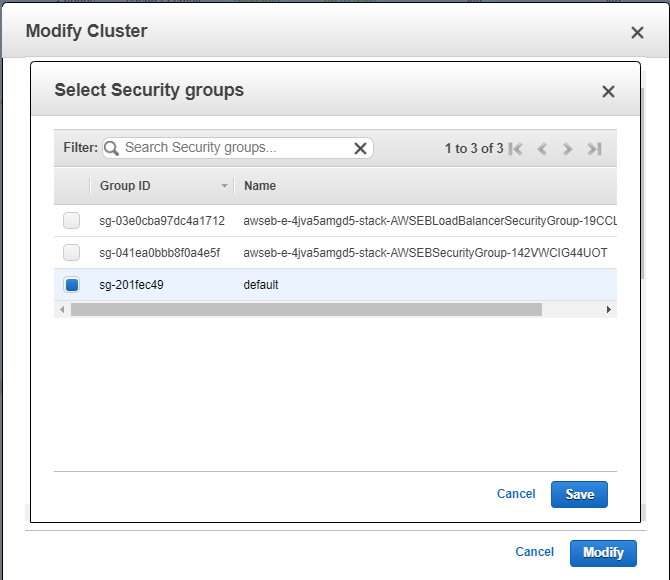
Task: Jump to last page of results
Action: [594, 149]
